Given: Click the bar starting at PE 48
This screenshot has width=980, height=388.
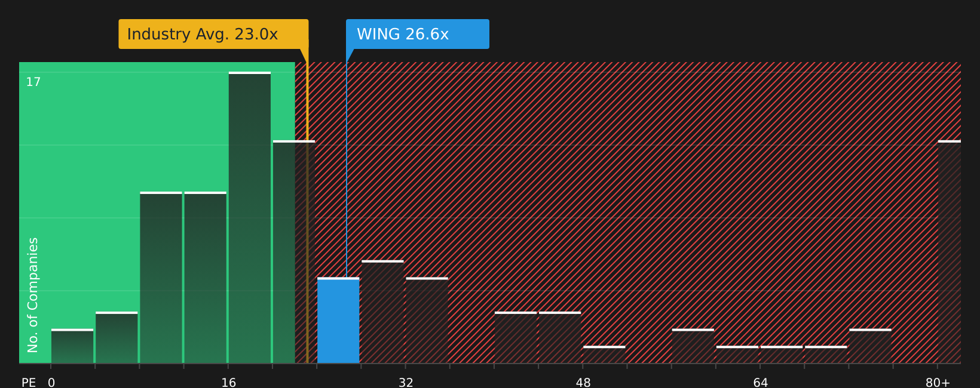Looking at the screenshot, I should (x=604, y=355).
